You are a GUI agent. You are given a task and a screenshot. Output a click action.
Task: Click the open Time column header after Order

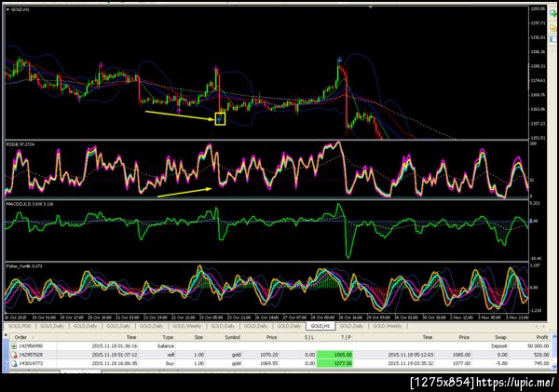131,337
